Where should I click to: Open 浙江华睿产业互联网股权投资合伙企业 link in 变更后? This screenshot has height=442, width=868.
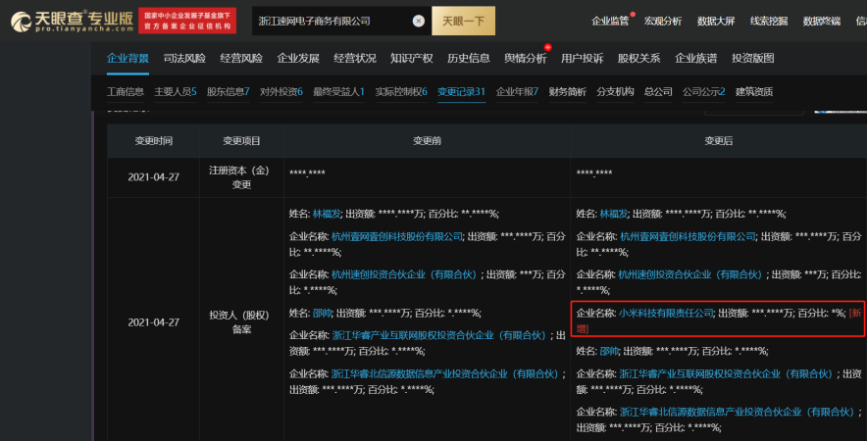(x=727, y=374)
